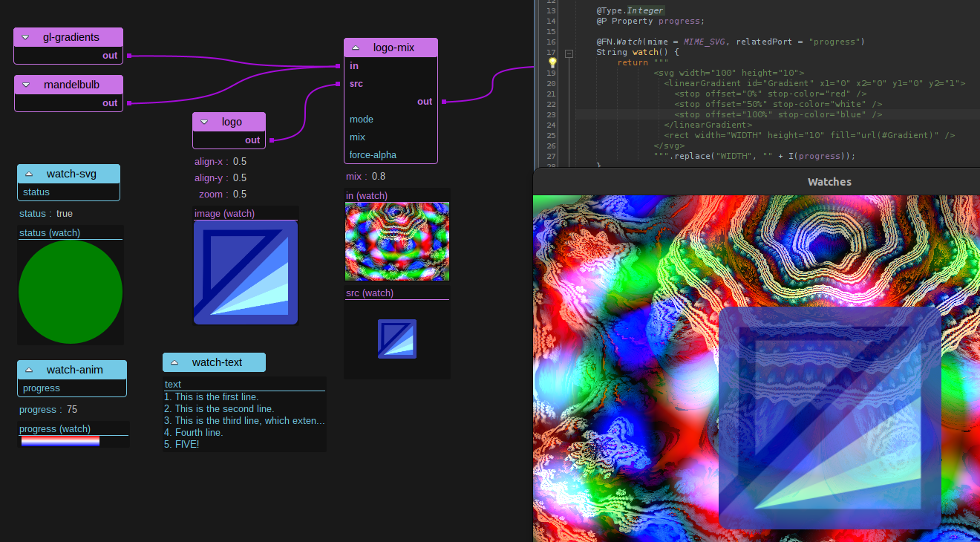Viewport: 980px width, 542px height.
Task: Select the logo node title
Action: click(232, 122)
